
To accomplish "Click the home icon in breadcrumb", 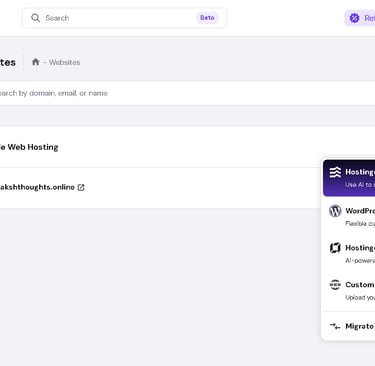I will [36, 62].
